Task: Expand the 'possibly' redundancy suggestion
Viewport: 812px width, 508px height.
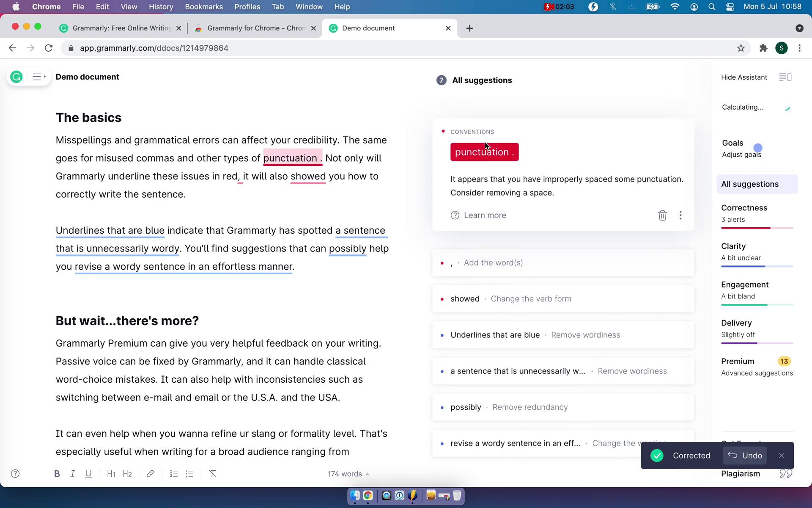Action: click(563, 407)
